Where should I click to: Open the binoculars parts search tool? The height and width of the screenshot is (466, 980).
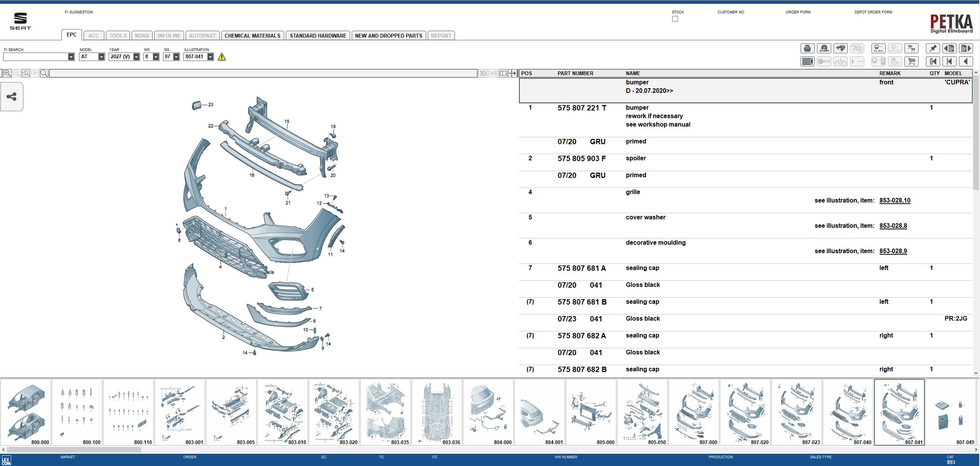point(841,48)
